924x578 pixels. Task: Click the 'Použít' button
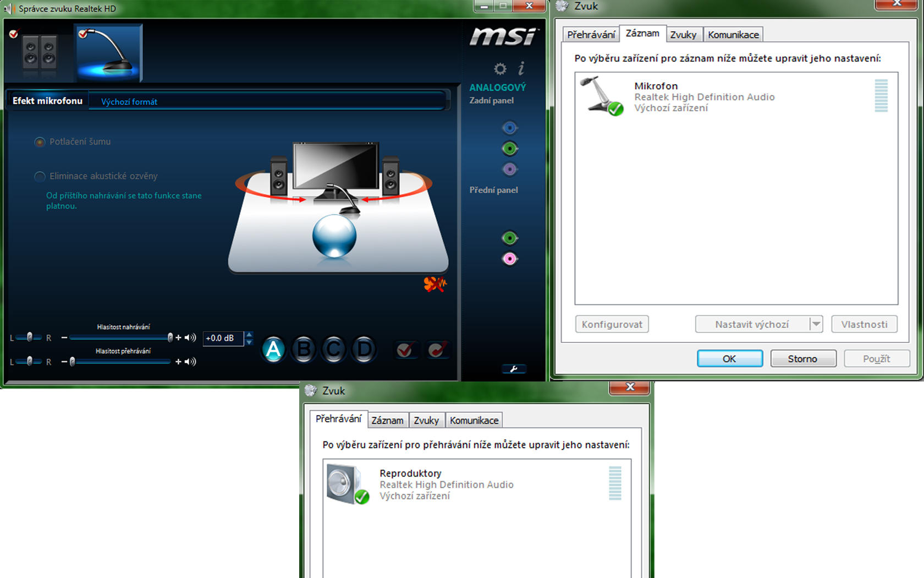(x=877, y=358)
